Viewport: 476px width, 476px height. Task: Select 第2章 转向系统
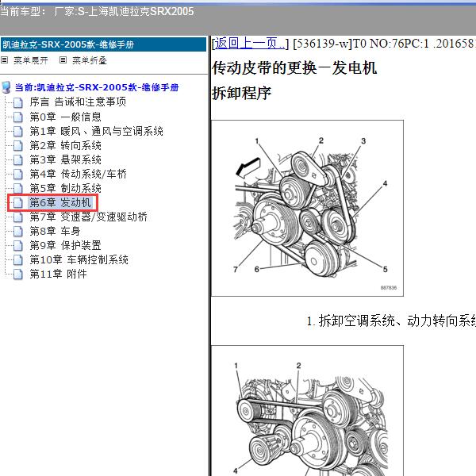pos(65,145)
